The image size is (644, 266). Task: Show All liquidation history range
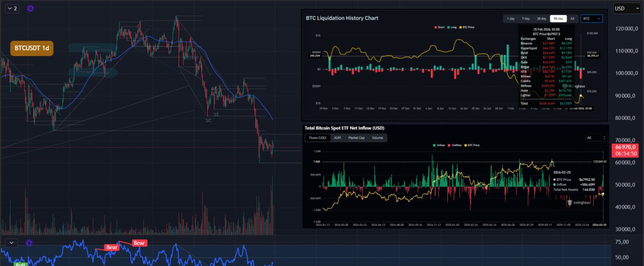tap(572, 19)
